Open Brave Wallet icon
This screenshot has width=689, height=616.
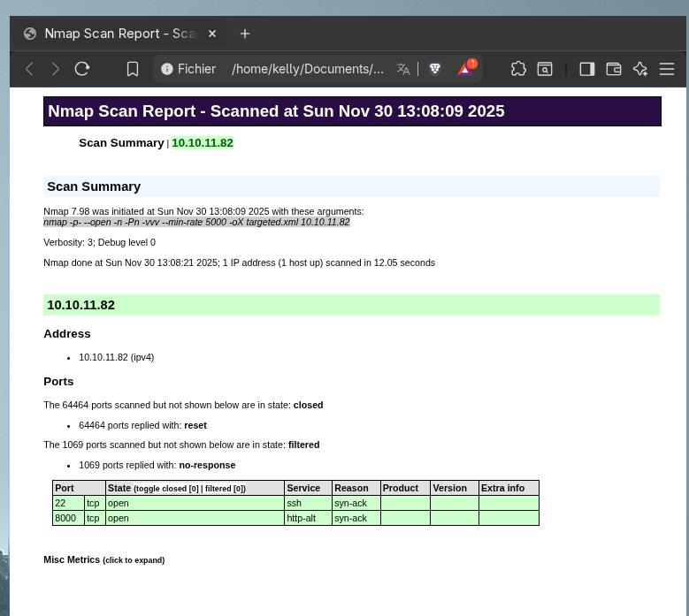click(614, 69)
